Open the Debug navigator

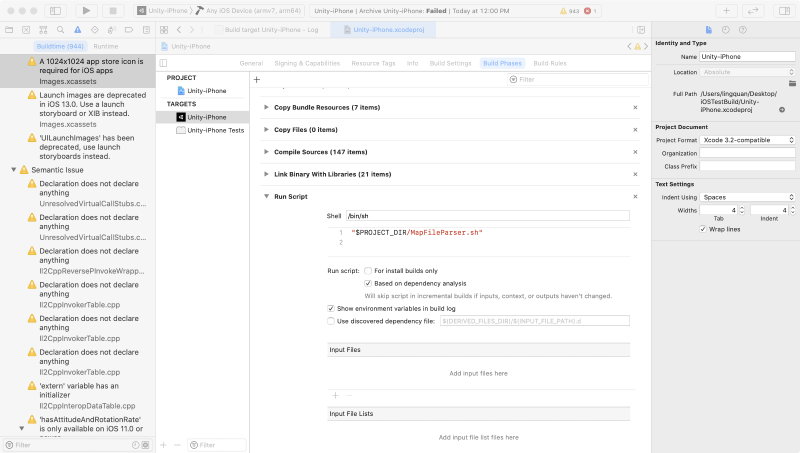(x=112, y=30)
